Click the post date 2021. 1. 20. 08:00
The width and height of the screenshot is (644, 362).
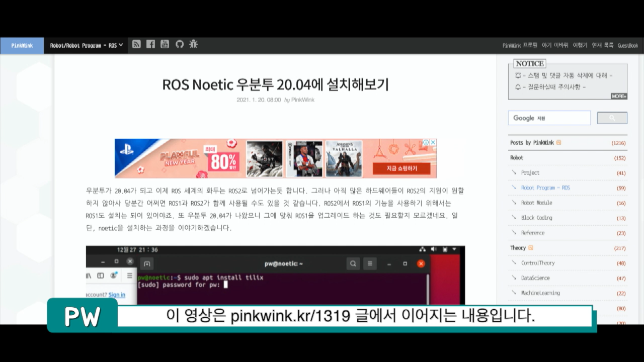(x=259, y=100)
